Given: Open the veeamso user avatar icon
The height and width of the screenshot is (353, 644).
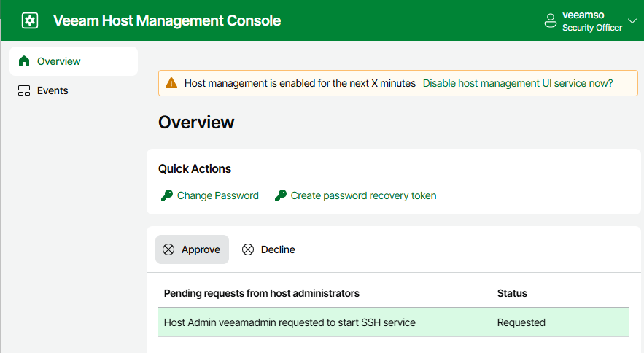Looking at the screenshot, I should [551, 20].
